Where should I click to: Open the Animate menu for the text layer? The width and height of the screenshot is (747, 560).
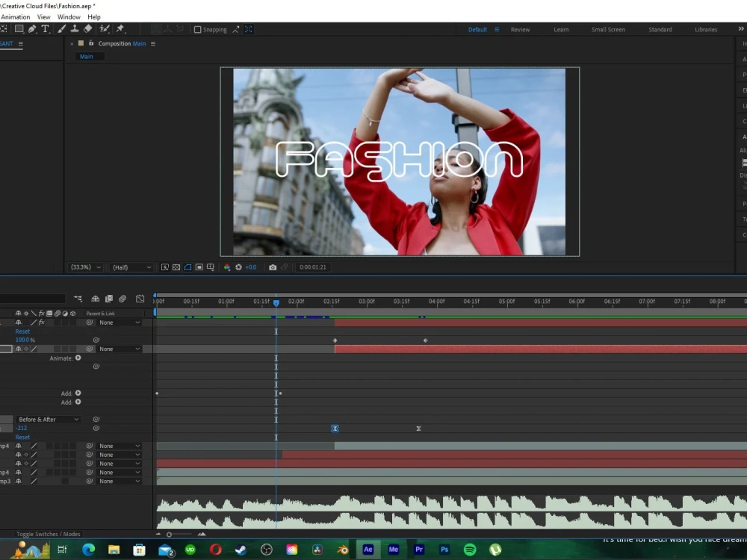pyautogui.click(x=78, y=358)
